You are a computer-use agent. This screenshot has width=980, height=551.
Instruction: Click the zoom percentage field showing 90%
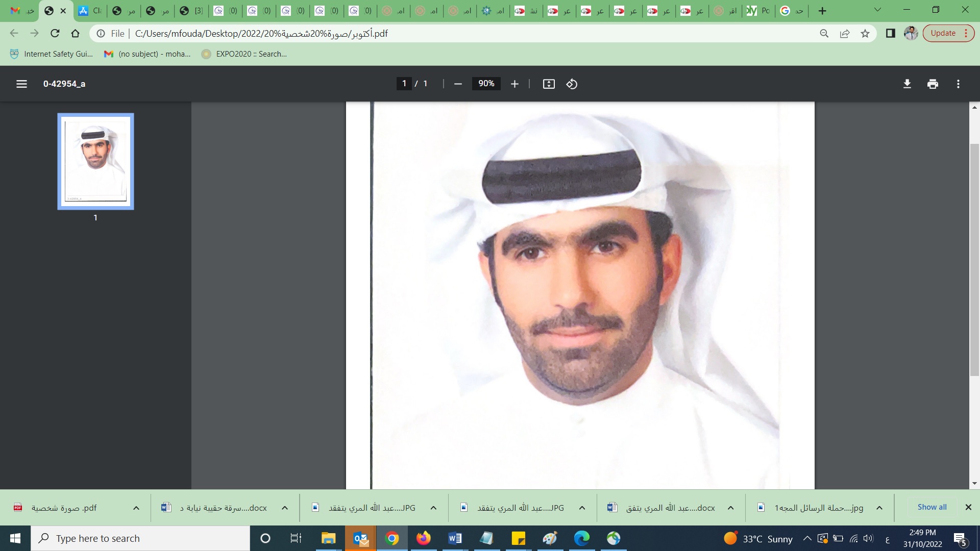click(486, 84)
